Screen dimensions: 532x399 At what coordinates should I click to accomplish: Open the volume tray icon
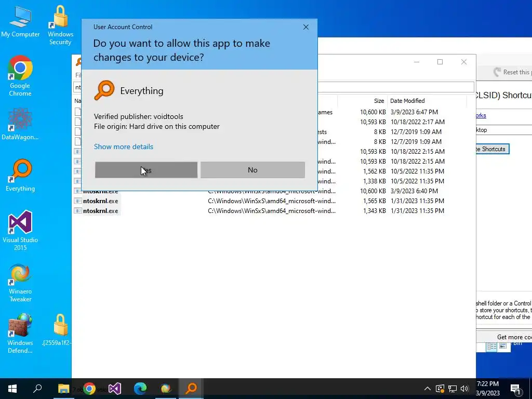(464, 389)
